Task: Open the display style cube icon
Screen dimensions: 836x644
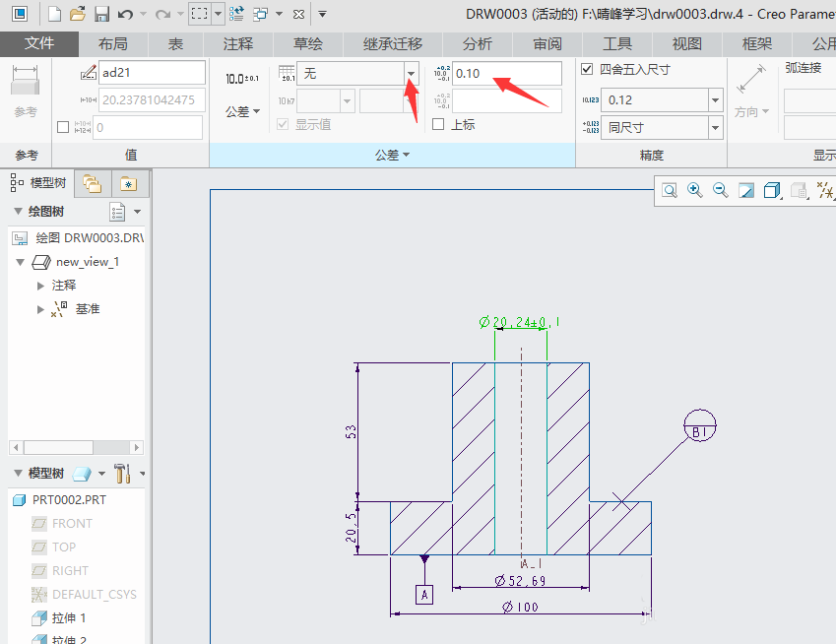Action: tap(771, 190)
